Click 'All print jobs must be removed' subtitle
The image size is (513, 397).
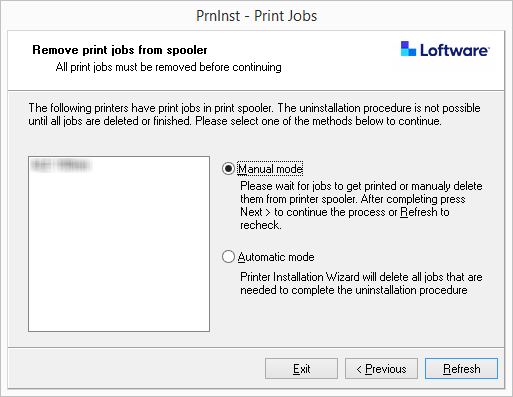point(169,67)
